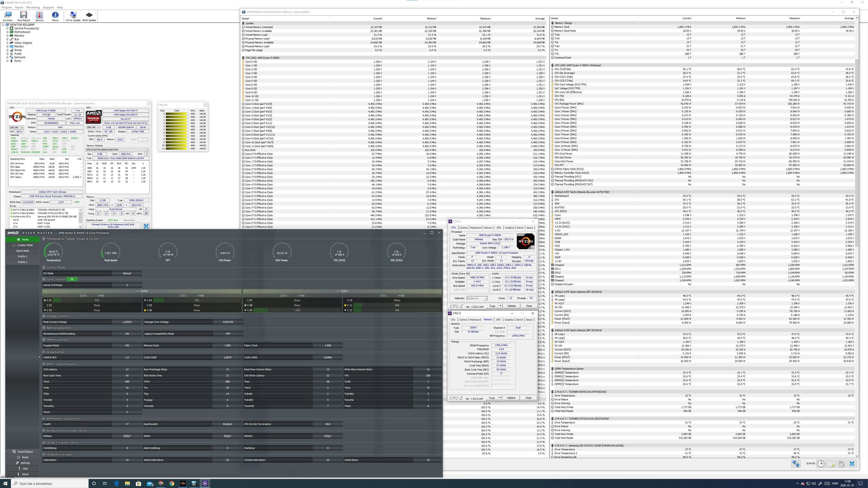
Task: Toggle Simultaneous Multithreading ON value
Action: click(127, 334)
